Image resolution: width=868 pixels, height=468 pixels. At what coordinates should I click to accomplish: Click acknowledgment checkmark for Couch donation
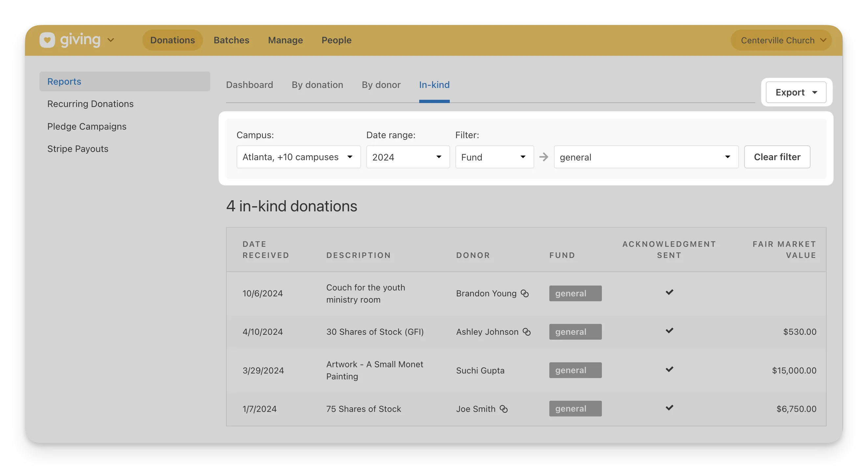[669, 292]
